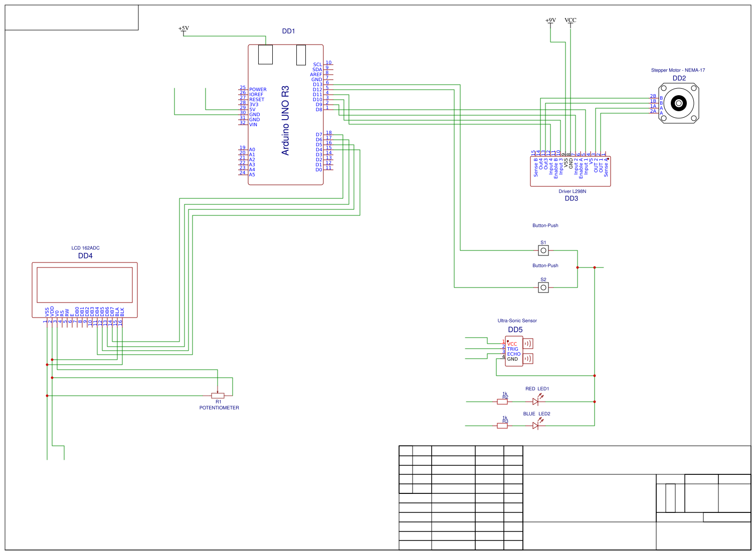
Task: Select the 'VIN' pin label on Arduino
Action: click(253, 125)
